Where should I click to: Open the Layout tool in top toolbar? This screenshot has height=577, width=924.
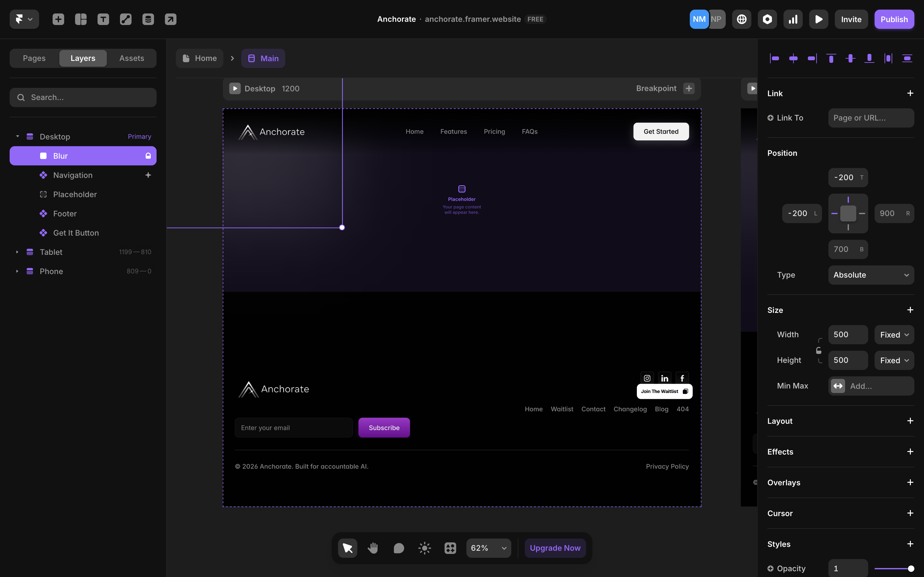(x=81, y=19)
